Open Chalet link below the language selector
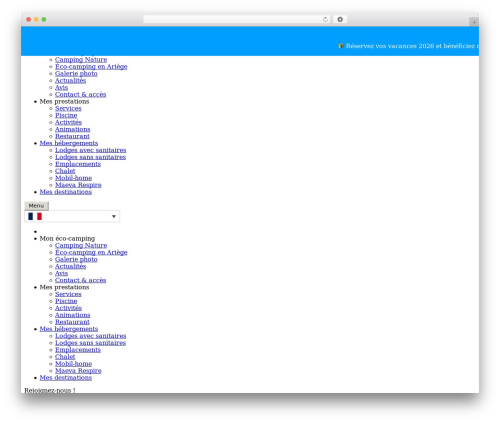 pyautogui.click(x=65, y=357)
